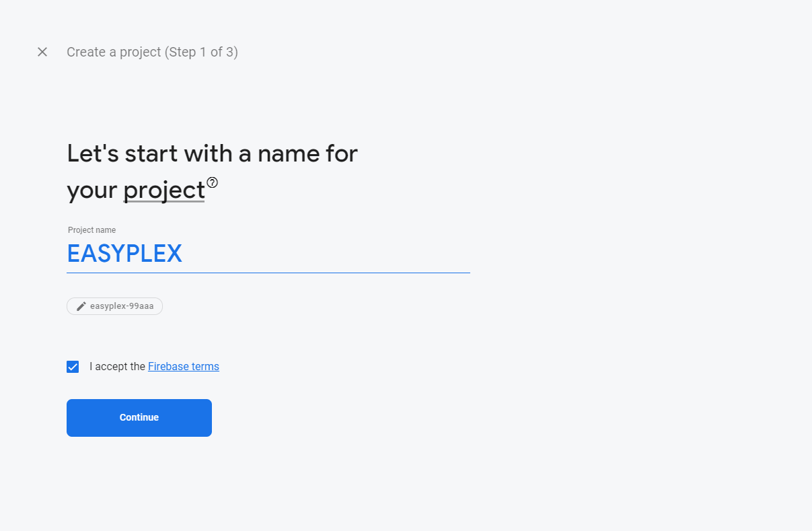Show the tooltip circle beside the word project
The width and height of the screenshot is (812, 531).
213,181
